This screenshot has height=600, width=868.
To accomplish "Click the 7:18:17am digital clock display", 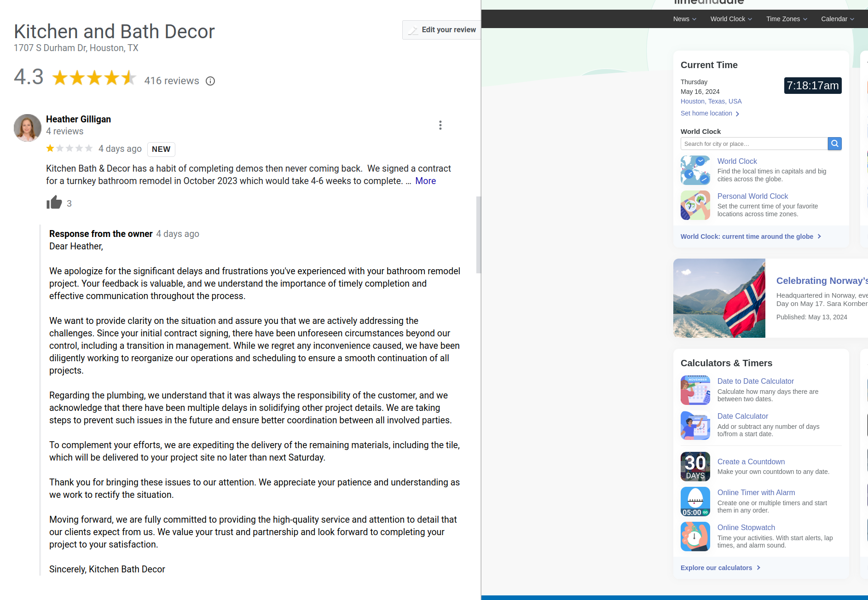I will [x=813, y=86].
